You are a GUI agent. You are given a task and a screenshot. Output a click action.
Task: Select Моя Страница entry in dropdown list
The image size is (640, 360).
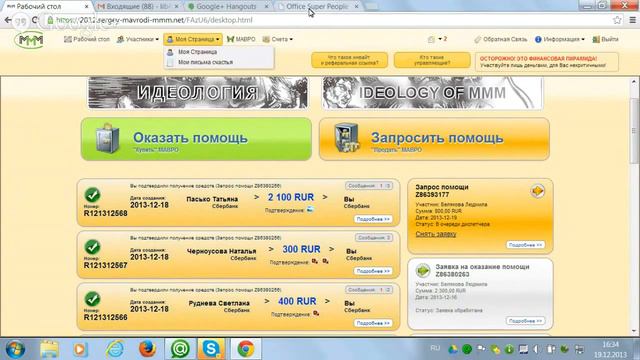[x=198, y=52]
